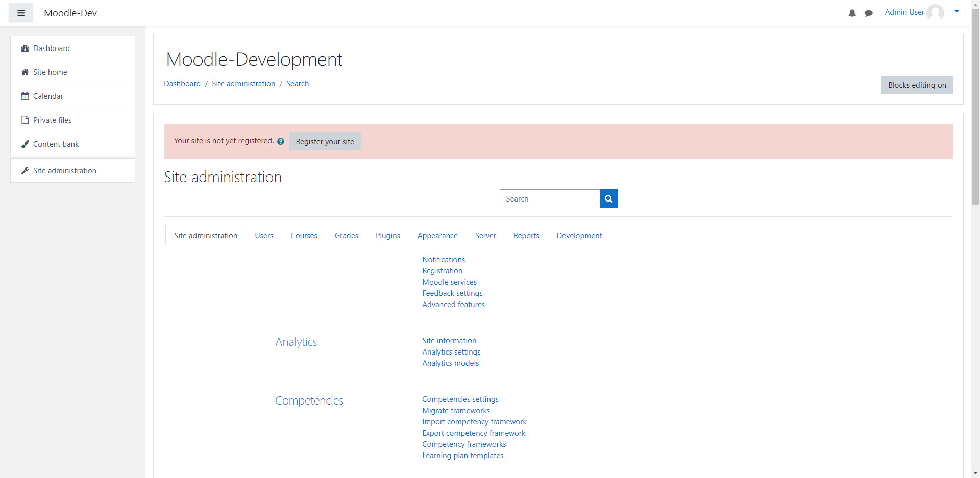Open Advanced features link
Screen dimensions: 980x478
[x=453, y=305]
